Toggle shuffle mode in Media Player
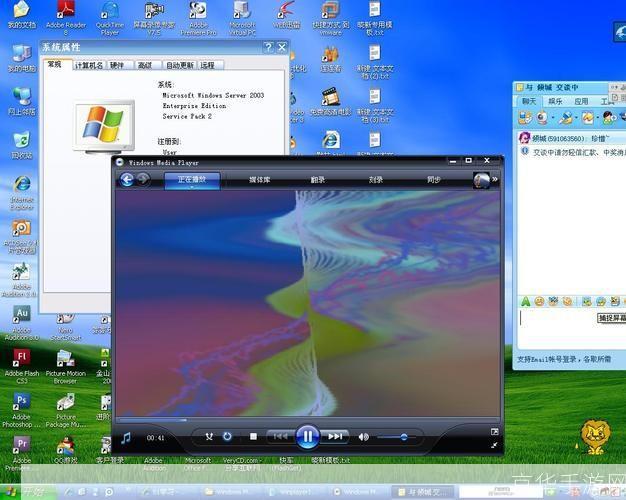Viewport: 626px width, 500px height. pos(209,437)
